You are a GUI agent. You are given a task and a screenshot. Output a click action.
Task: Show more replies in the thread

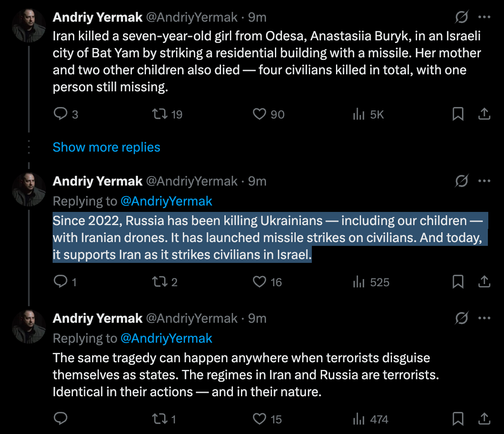click(x=106, y=147)
